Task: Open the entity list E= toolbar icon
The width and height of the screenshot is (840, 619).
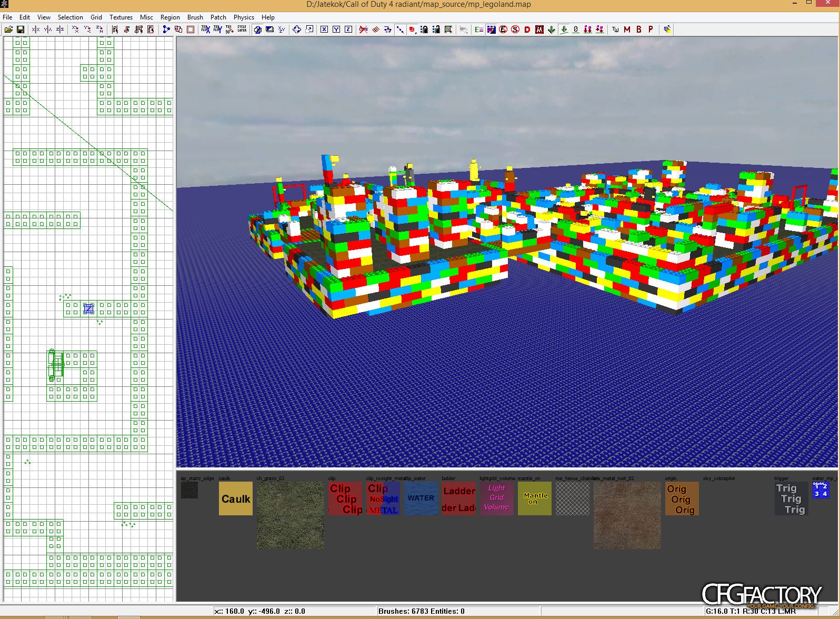Action: [x=479, y=29]
